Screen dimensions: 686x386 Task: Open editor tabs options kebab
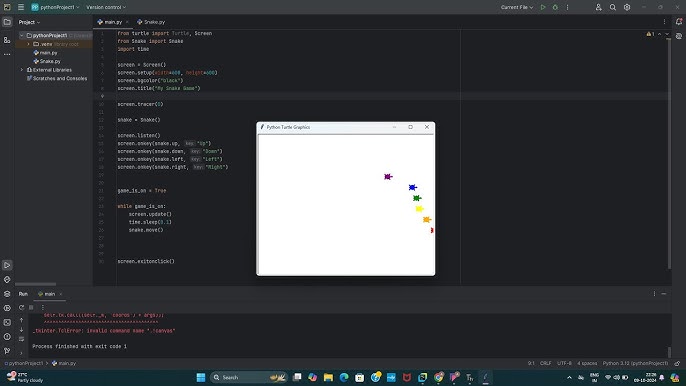tap(664, 22)
